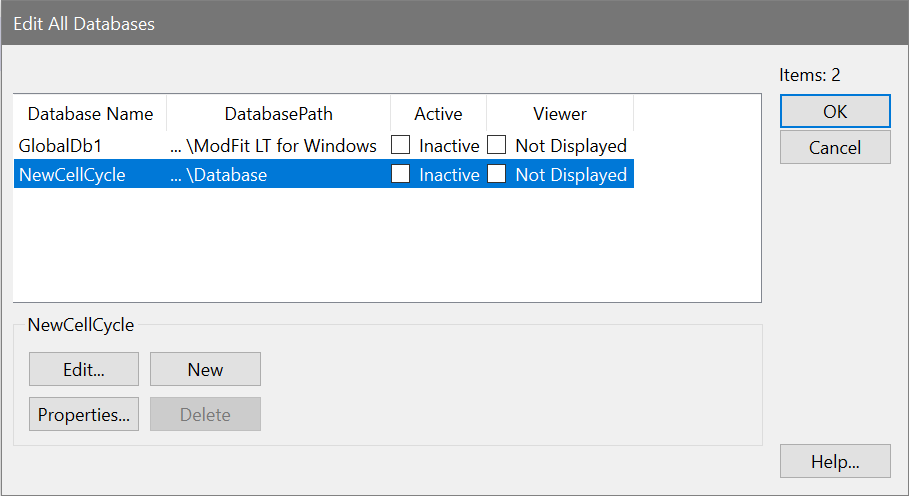Viewport: 909px width, 496px height.
Task: Click the DatabasePath column header
Action: [x=278, y=114]
